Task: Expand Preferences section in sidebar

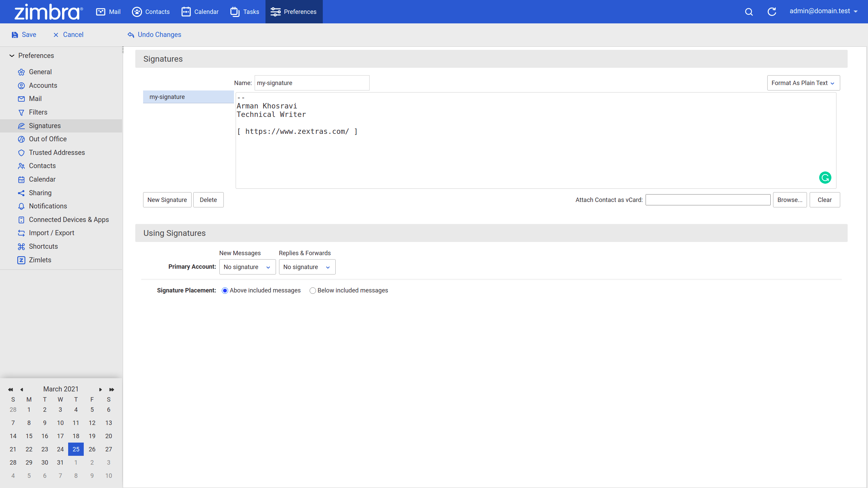Action: (12, 56)
